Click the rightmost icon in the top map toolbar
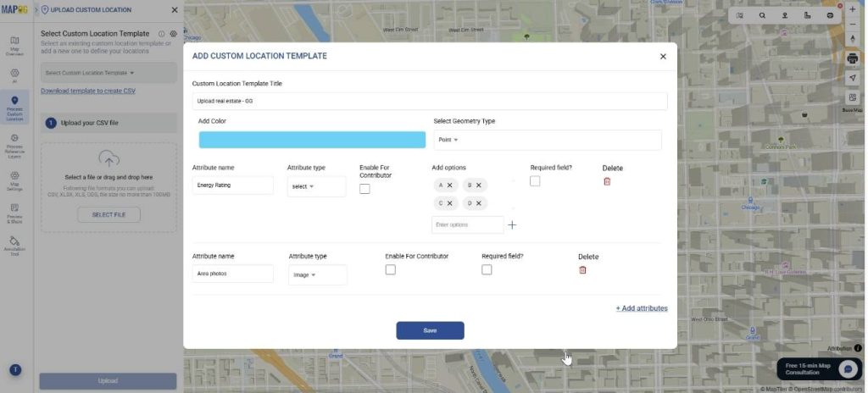The height and width of the screenshot is (393, 868). pos(830,15)
